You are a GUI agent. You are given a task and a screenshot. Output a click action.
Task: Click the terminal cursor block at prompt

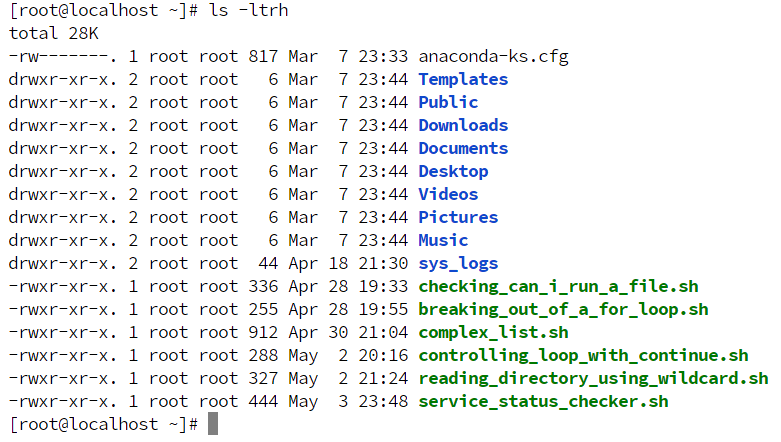click(213, 424)
